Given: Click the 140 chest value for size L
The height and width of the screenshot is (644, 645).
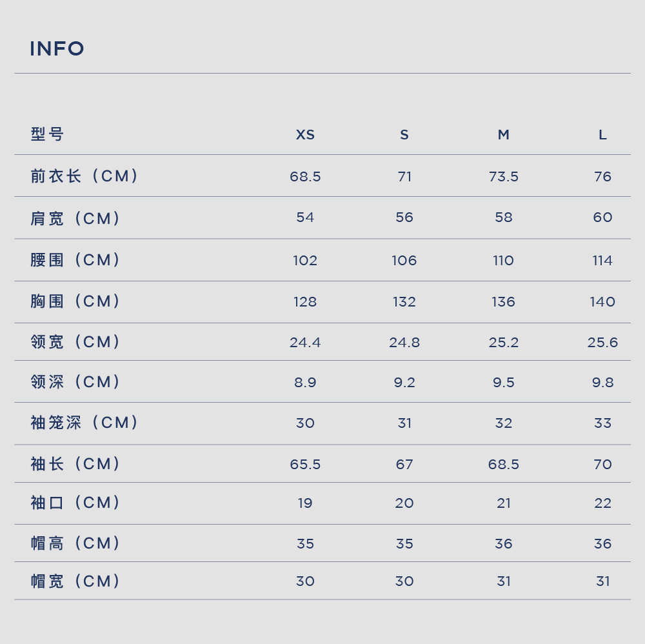Looking at the screenshot, I should 602,301.
